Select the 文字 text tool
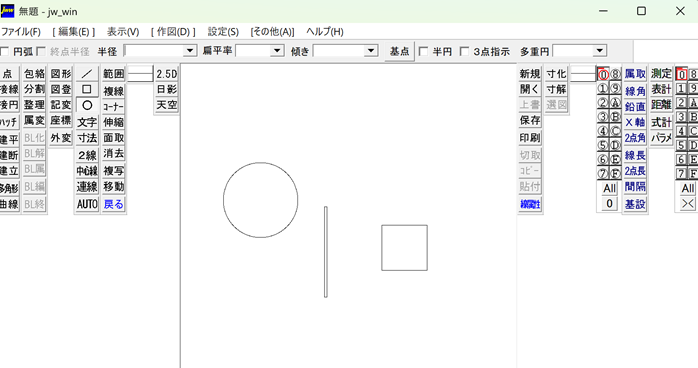This screenshot has width=698, height=368. pos(87,122)
